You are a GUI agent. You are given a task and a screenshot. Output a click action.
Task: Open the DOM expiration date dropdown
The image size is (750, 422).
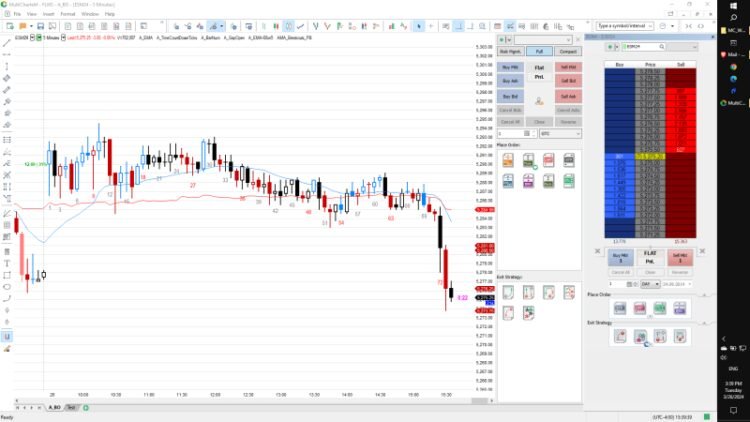677,284
